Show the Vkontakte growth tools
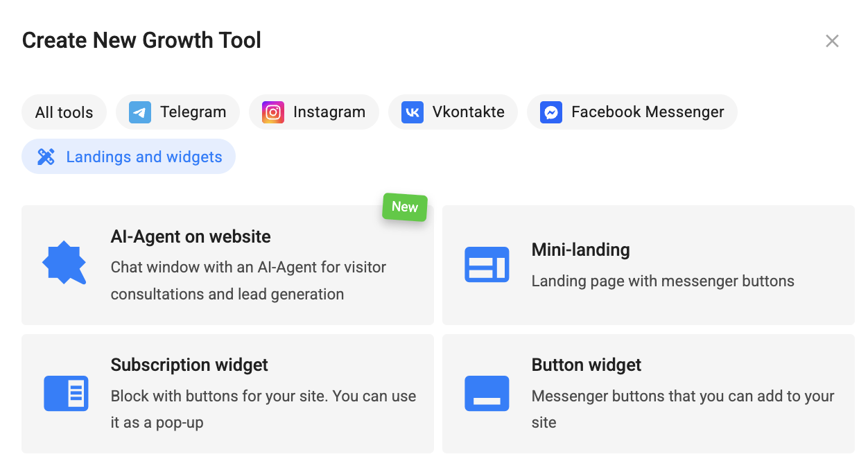Image resolution: width=868 pixels, height=470 pixels. pos(453,112)
